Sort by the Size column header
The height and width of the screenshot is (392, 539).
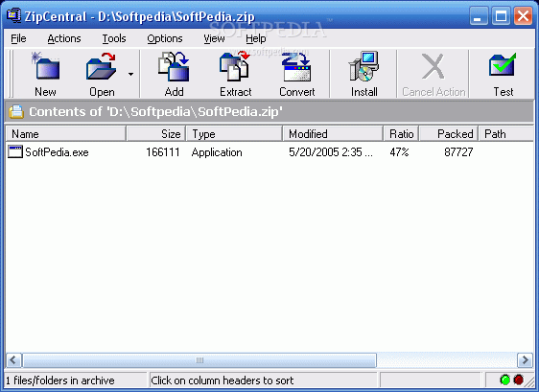(x=156, y=133)
